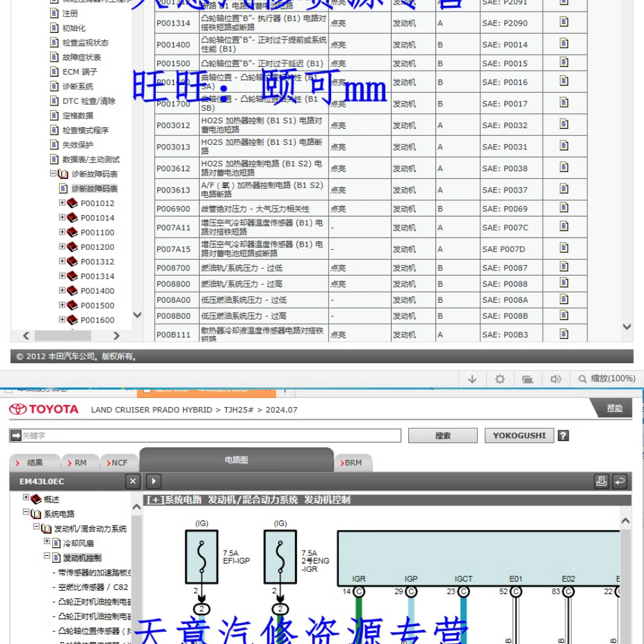This screenshot has height=644, width=644.
Task: Open document icon for P006900 row
Action: click(x=564, y=207)
